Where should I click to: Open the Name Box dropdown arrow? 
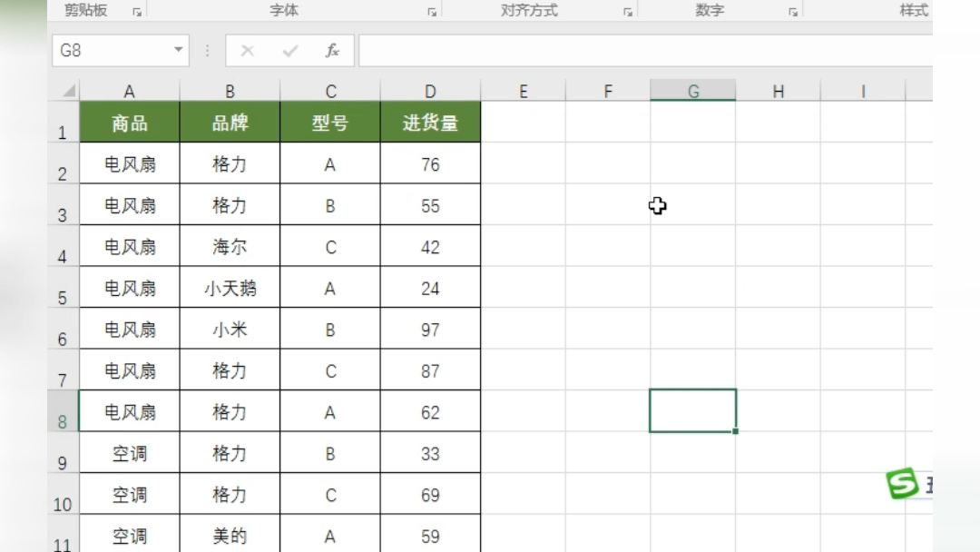pyautogui.click(x=176, y=51)
